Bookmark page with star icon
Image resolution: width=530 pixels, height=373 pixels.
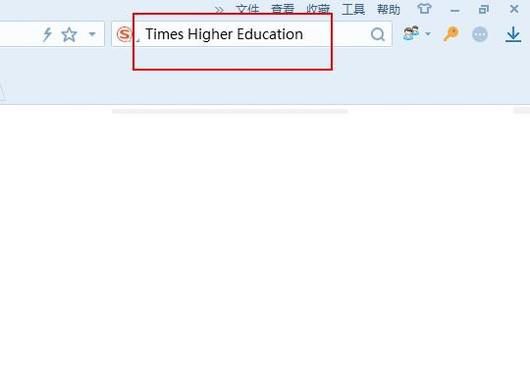coord(69,34)
